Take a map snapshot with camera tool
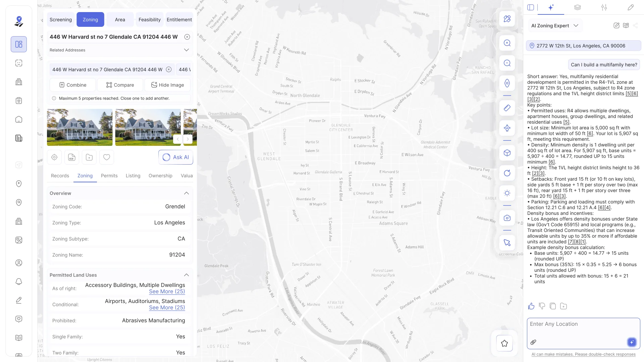644x362 pixels. 507,218
